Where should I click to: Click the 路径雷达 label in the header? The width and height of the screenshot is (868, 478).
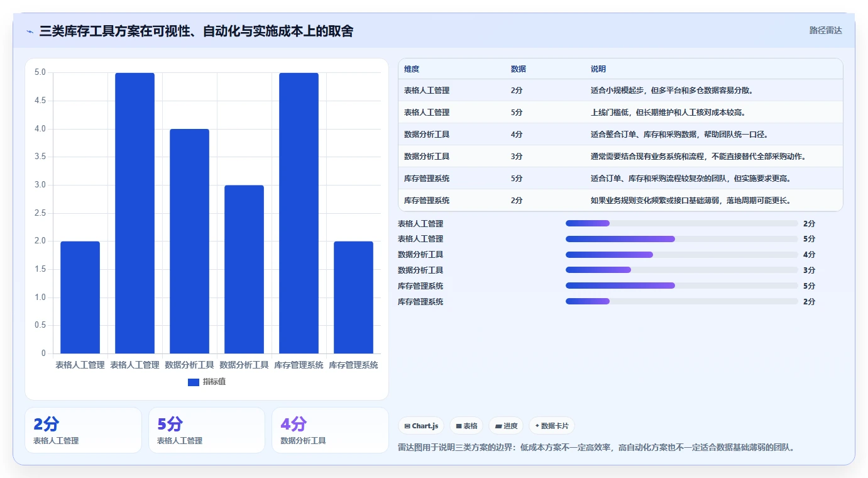coord(825,30)
